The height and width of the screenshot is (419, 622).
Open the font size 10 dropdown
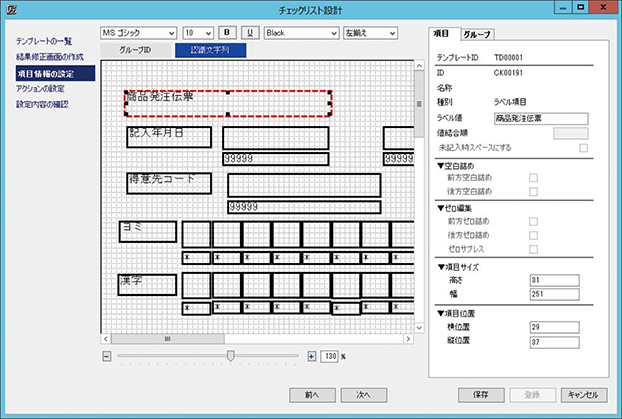coord(198,32)
